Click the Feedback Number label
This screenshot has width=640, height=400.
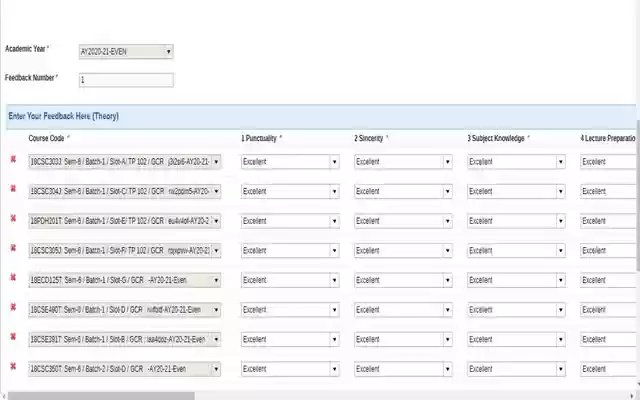[x=31, y=78]
